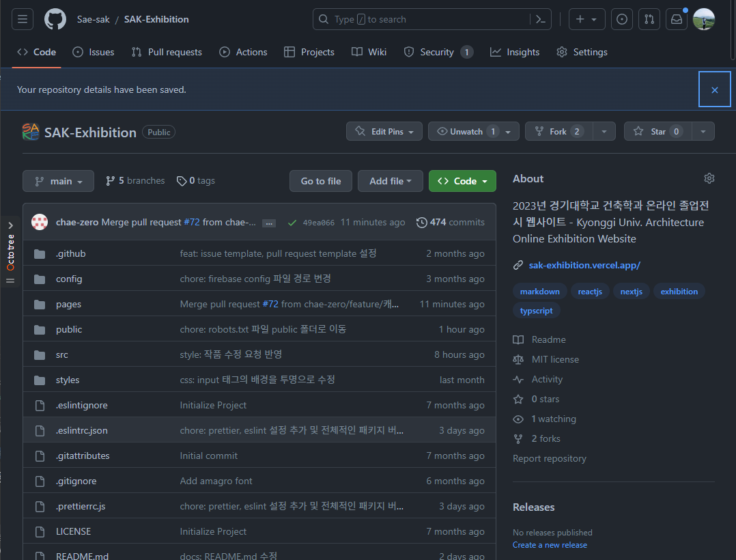Open the .github folder
Screen dimensions: 736x560
click(x=70, y=253)
